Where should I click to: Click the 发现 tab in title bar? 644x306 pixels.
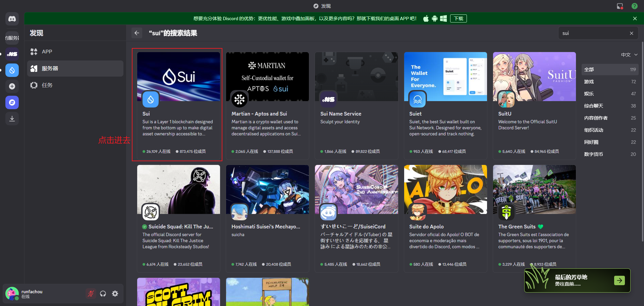click(x=322, y=6)
